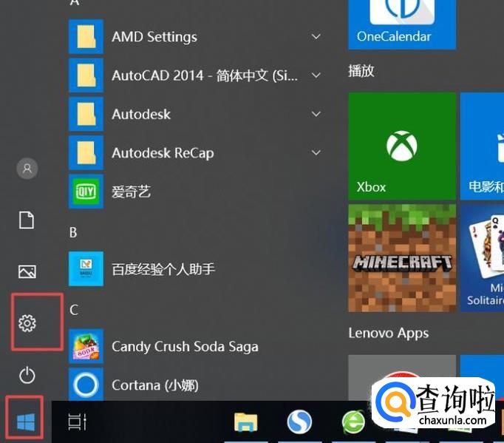Open the 百度经验个人助手 app icon
The height and width of the screenshot is (443, 504).
[x=86, y=268]
